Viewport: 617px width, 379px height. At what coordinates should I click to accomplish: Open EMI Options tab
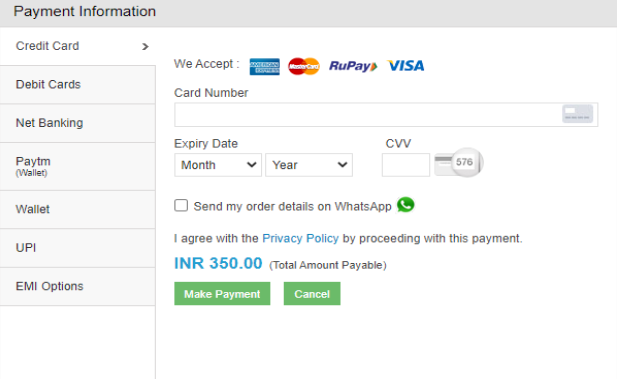click(x=78, y=287)
